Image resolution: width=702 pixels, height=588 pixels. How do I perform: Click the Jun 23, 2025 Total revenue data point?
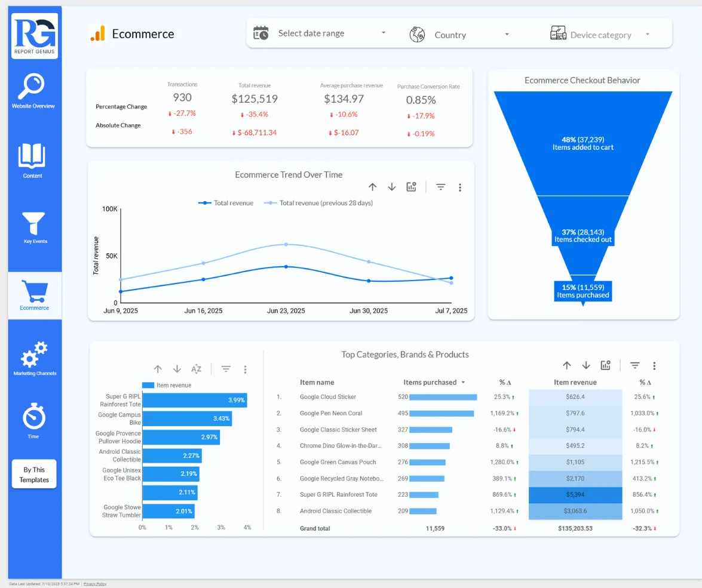(286, 267)
